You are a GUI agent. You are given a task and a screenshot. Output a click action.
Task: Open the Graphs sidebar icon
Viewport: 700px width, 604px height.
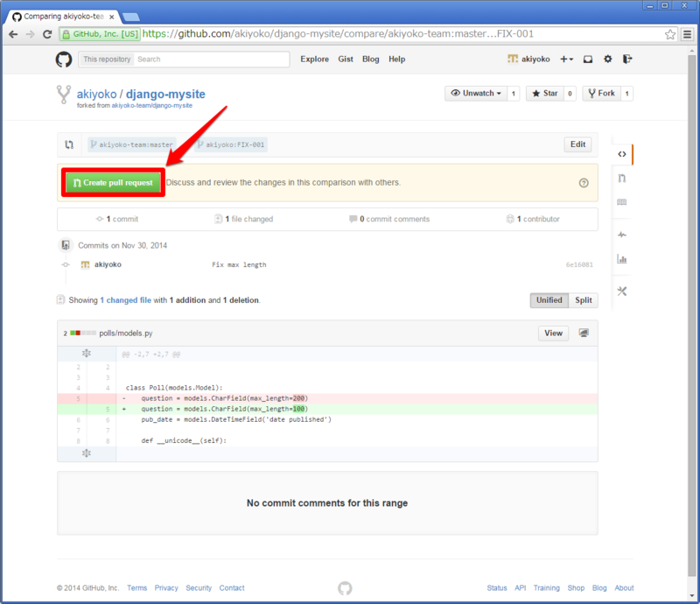(622, 258)
